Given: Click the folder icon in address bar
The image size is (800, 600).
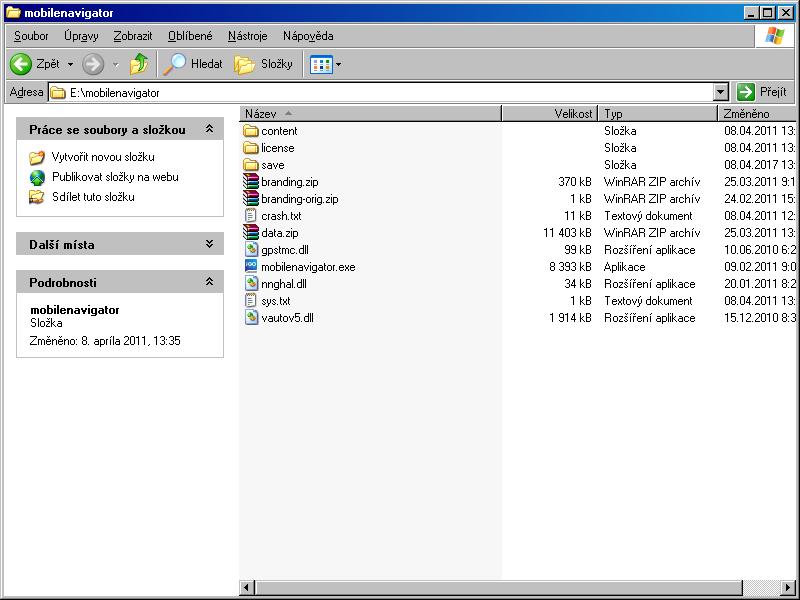Looking at the screenshot, I should coord(58,93).
